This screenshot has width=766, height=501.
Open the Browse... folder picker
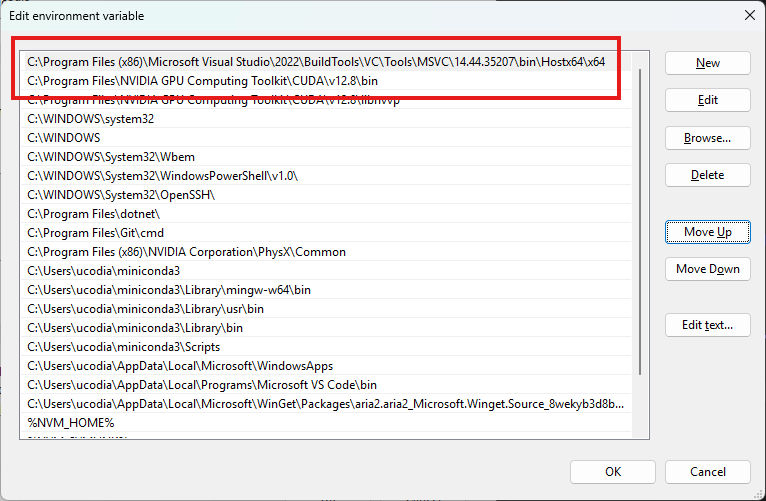click(708, 138)
